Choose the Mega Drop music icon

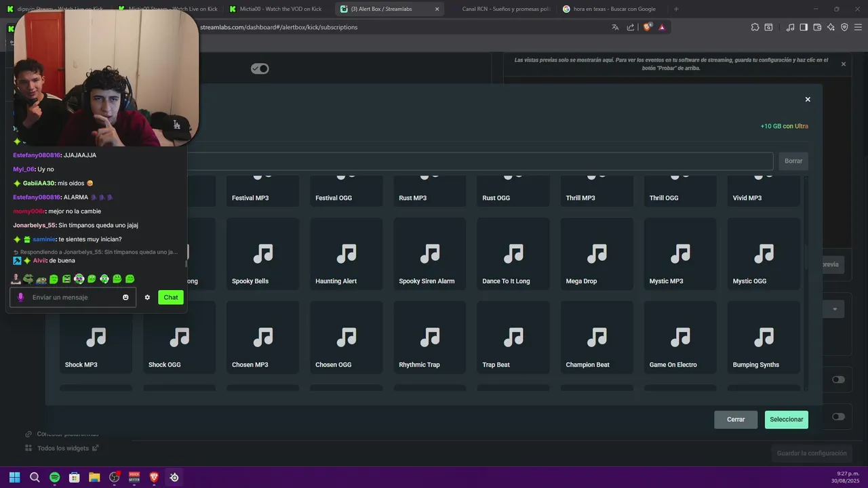coord(597,254)
